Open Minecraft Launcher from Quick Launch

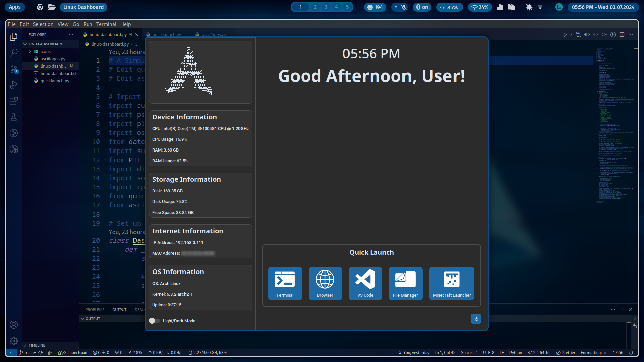coord(451,283)
